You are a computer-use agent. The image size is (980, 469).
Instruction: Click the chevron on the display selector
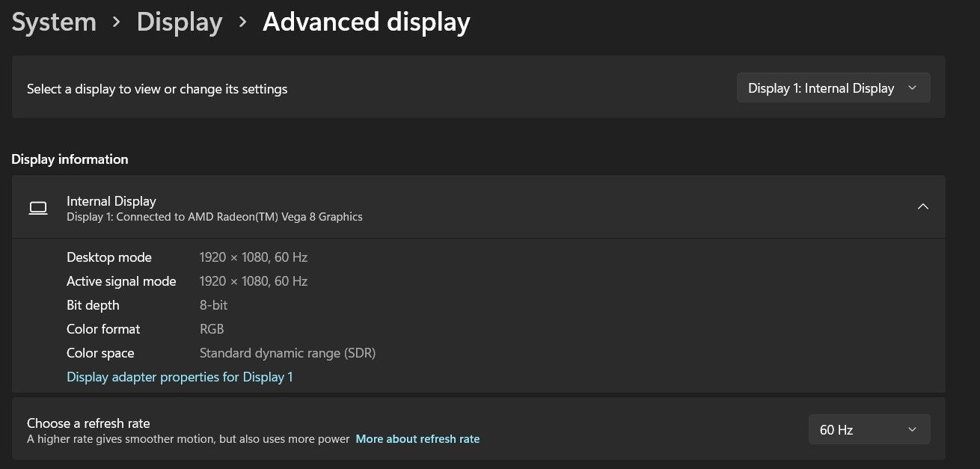tap(912, 88)
